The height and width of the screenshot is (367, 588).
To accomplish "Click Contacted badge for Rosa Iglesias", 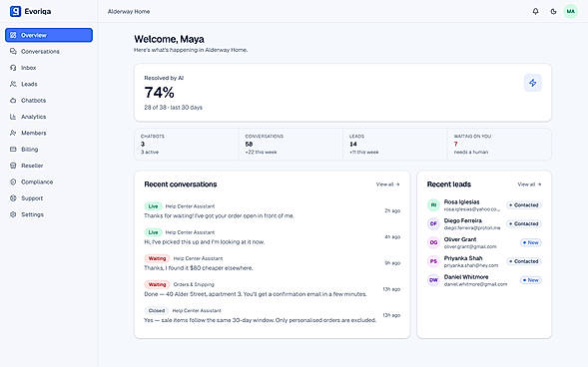I will coord(524,205).
